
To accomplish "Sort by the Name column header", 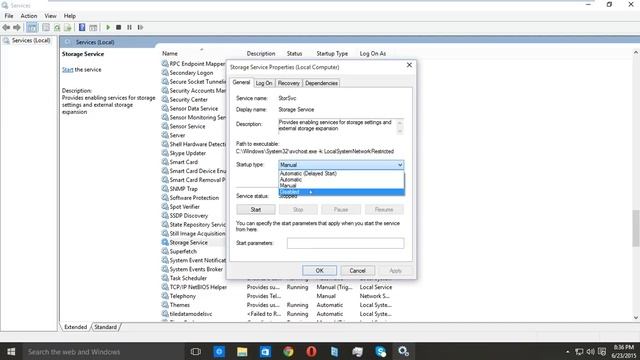I will [x=170, y=53].
